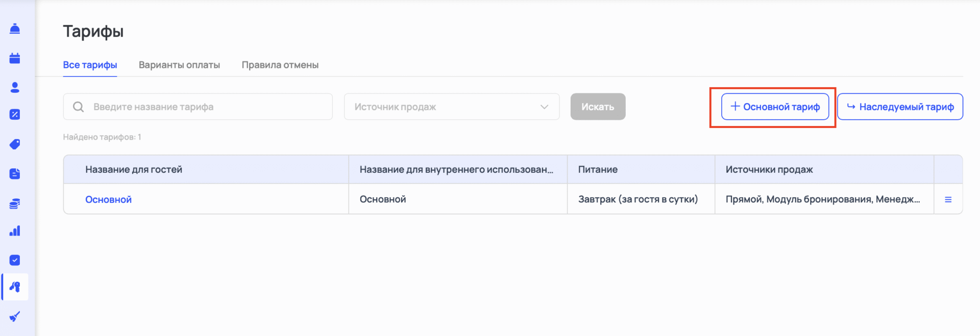Open the guests person icon
The width and height of the screenshot is (980, 336).
15,87
